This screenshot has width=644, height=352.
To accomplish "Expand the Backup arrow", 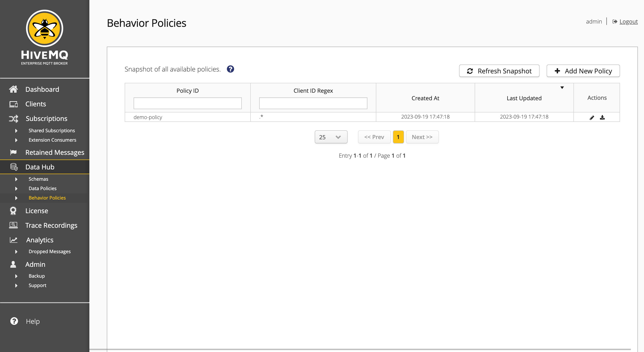I will [x=16, y=276].
